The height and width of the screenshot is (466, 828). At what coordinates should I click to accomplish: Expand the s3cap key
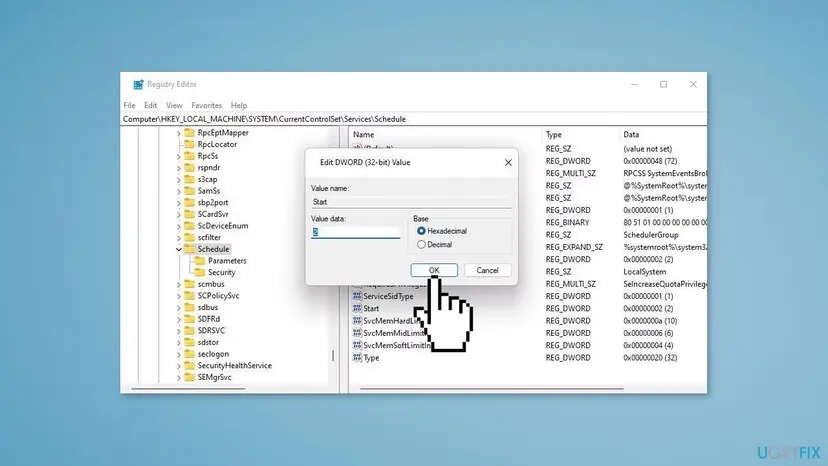coord(178,180)
